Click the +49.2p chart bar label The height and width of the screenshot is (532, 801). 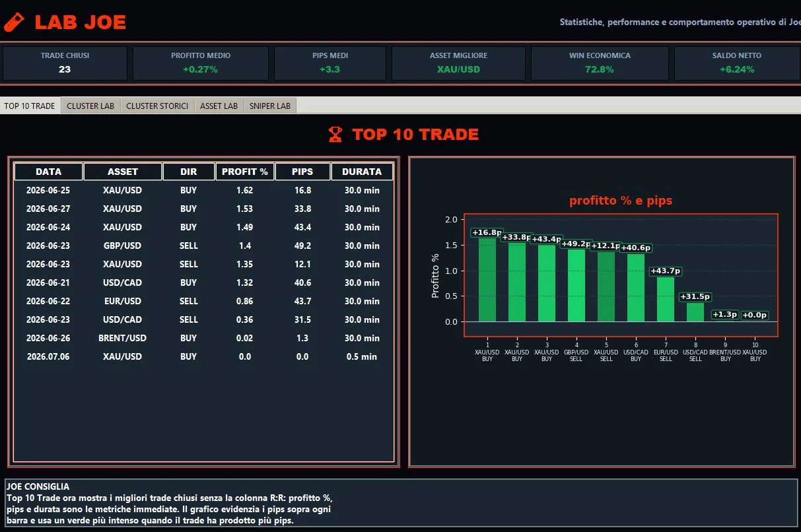576,244
